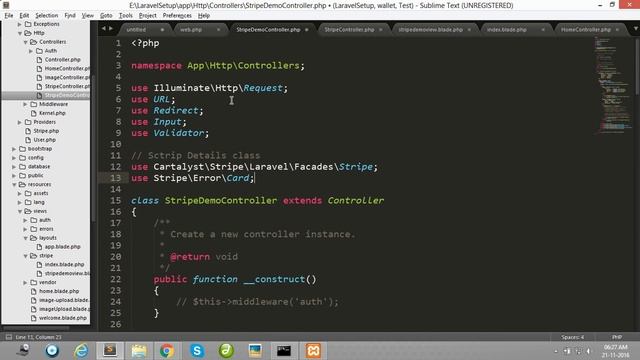
Task: Click the Spaces: 4 indentation setting
Action: click(x=572, y=337)
